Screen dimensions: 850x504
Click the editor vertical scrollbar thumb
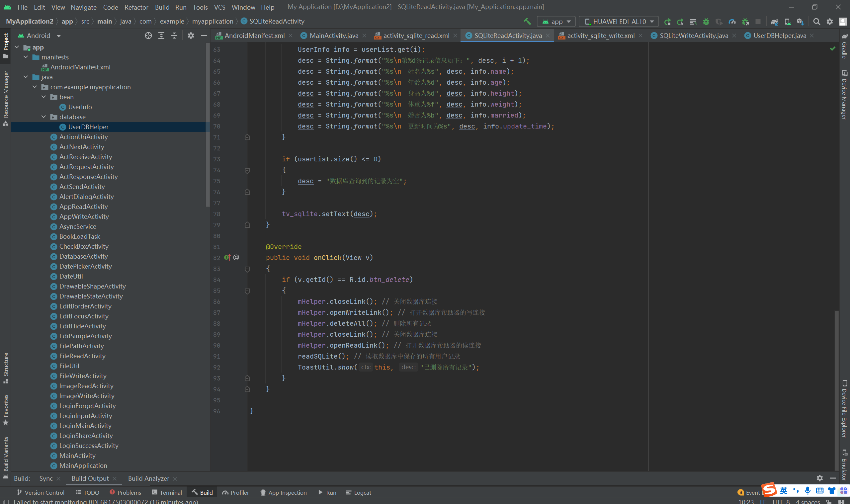pos(836,390)
